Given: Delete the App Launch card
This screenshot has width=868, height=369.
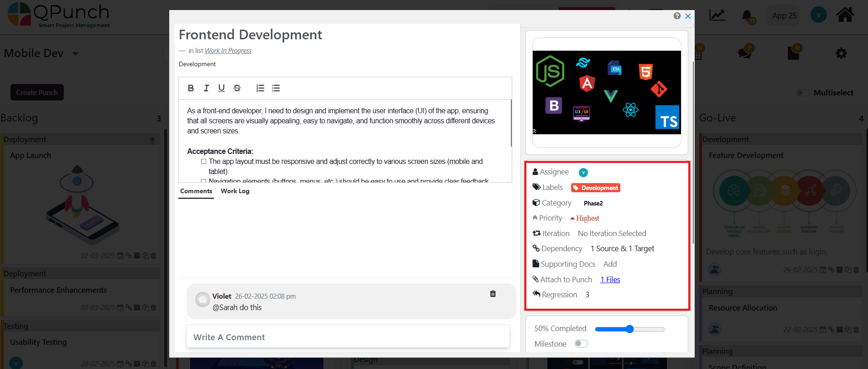Looking at the screenshot, I should coord(153,256).
